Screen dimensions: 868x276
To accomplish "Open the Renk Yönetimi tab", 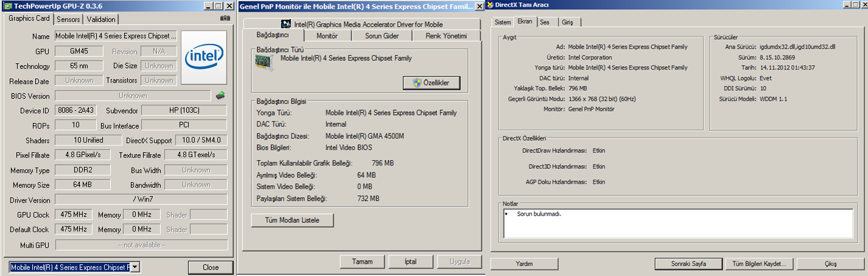I will tap(446, 36).
